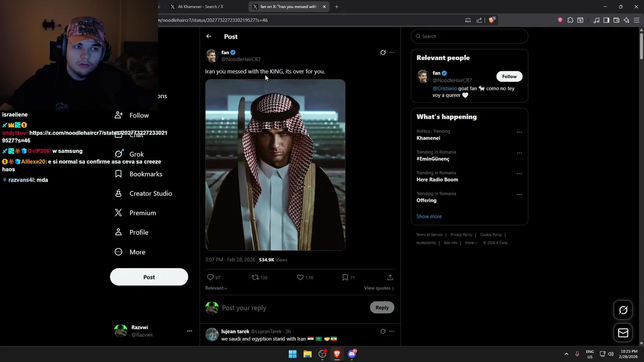Open fan's profile avatar on the post

[x=212, y=55]
